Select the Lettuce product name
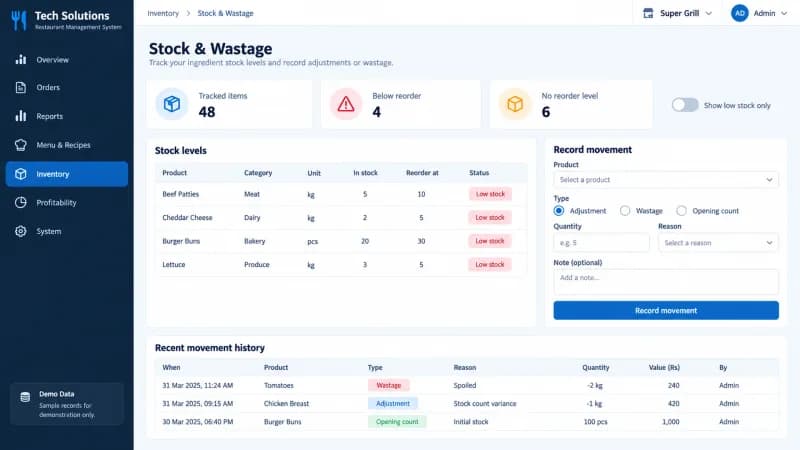The image size is (800, 450). tap(173, 264)
